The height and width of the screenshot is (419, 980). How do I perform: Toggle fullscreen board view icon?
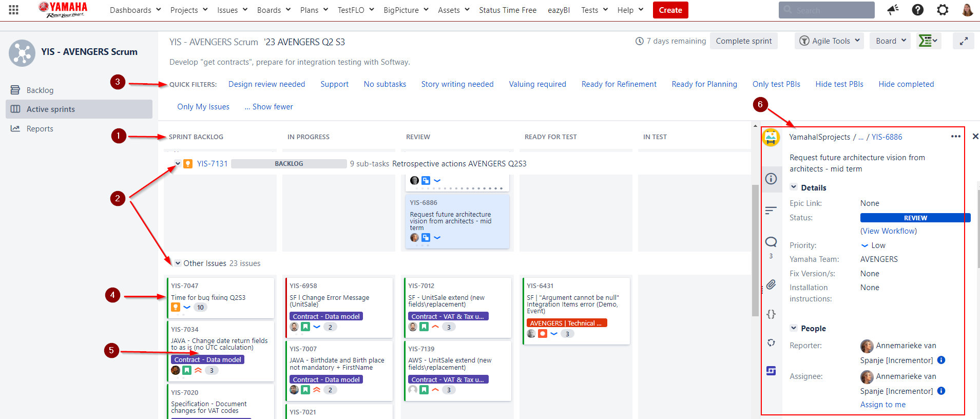(x=964, y=41)
